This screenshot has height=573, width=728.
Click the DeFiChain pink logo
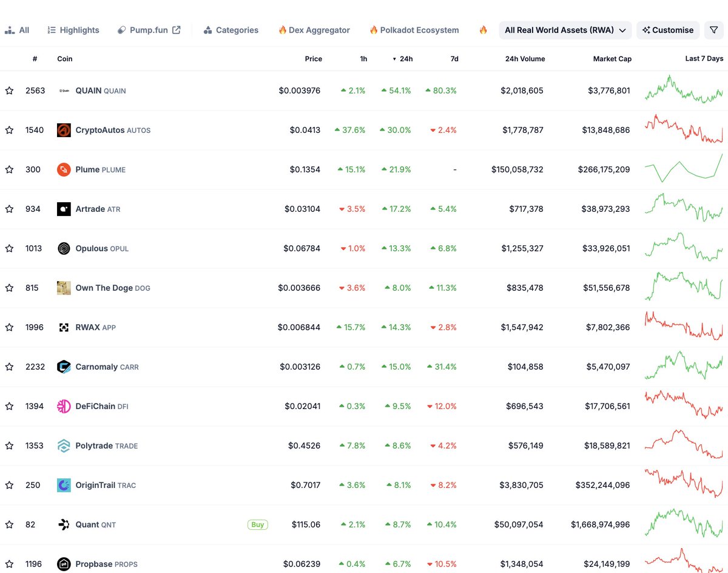(64, 406)
